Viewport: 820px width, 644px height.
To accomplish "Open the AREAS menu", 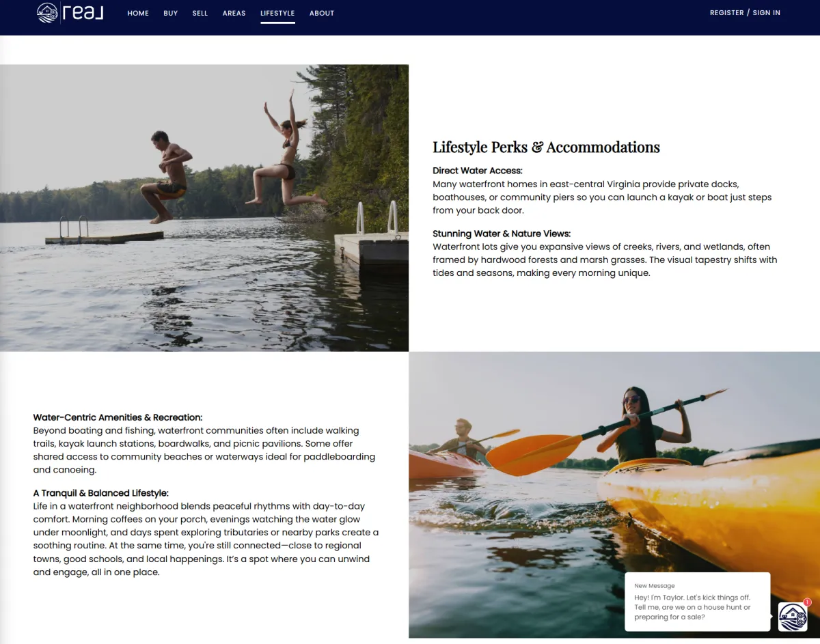I will pos(234,13).
